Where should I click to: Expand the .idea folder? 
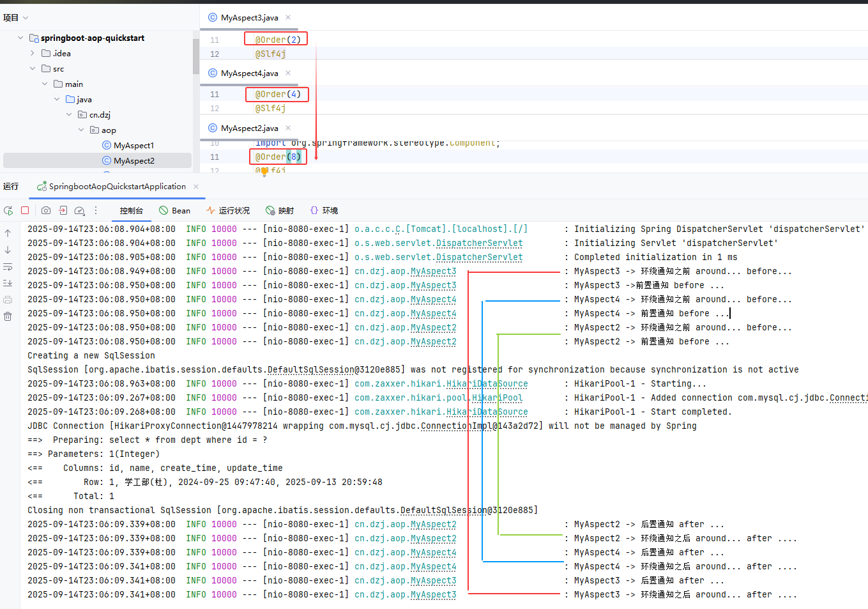(x=33, y=53)
